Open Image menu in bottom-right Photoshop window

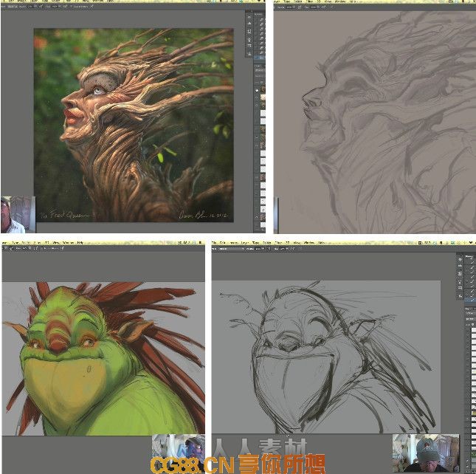pos(234,243)
